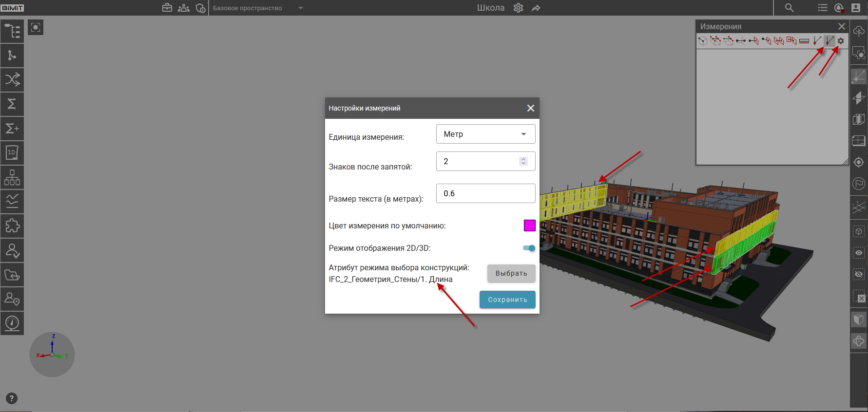Open the user account menu

click(856, 8)
